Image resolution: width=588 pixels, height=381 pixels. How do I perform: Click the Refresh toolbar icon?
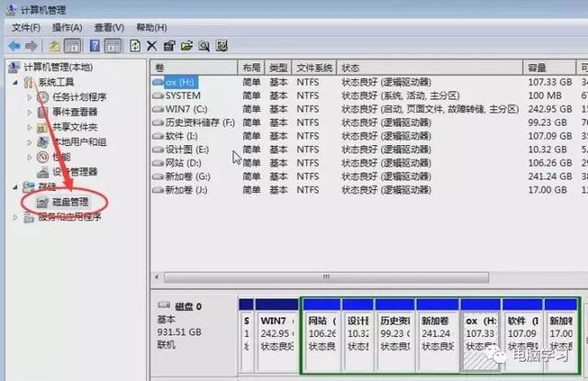pos(135,45)
